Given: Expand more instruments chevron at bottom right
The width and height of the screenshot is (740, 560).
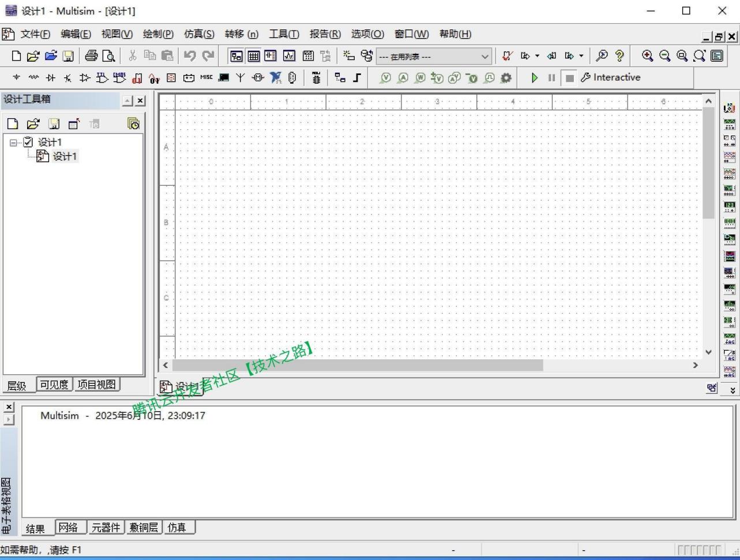Looking at the screenshot, I should coord(733,390).
